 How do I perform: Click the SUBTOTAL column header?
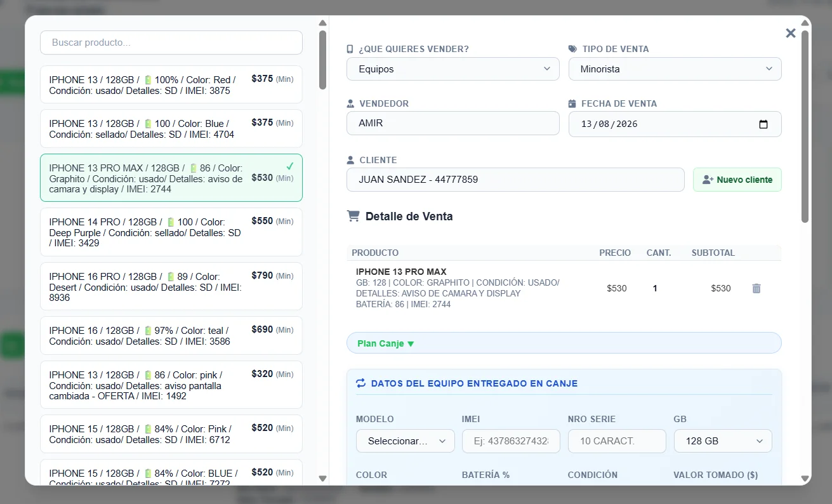[713, 253]
